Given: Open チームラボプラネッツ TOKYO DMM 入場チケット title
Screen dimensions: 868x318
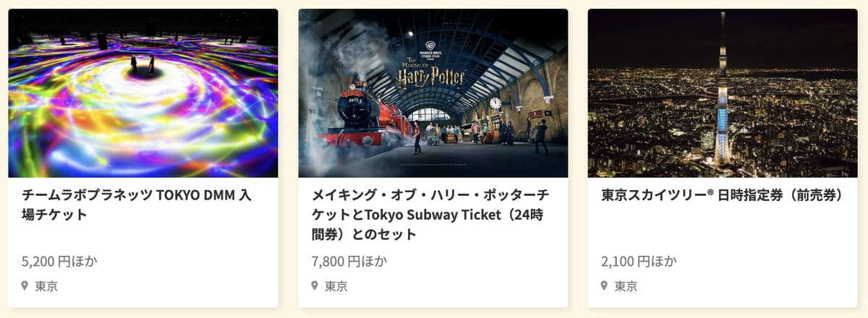Looking at the screenshot, I should 137,205.
